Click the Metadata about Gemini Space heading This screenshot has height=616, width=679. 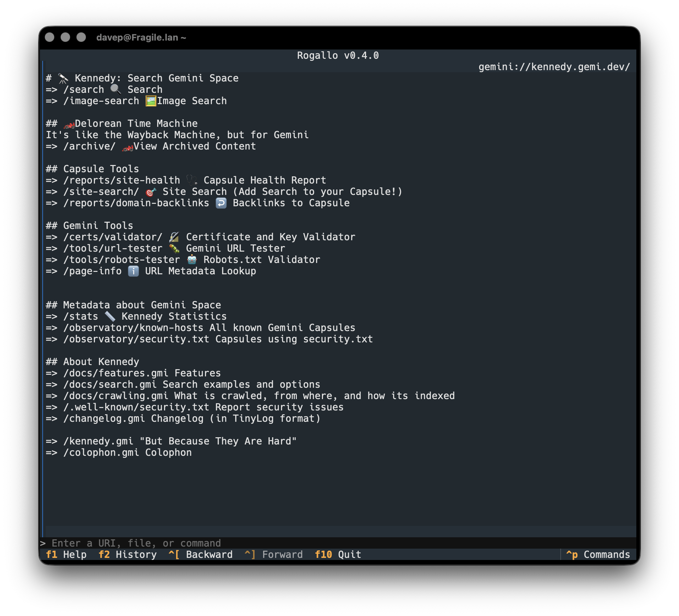click(x=133, y=305)
